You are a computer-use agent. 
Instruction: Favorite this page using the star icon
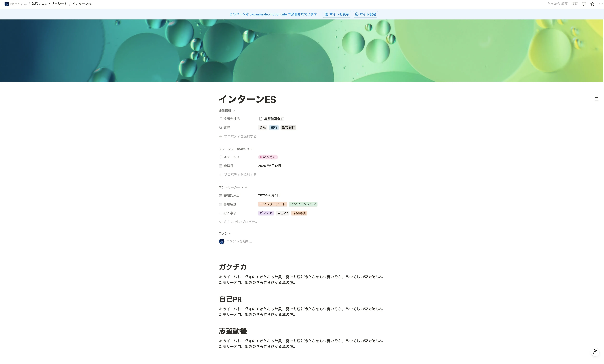click(x=592, y=4)
